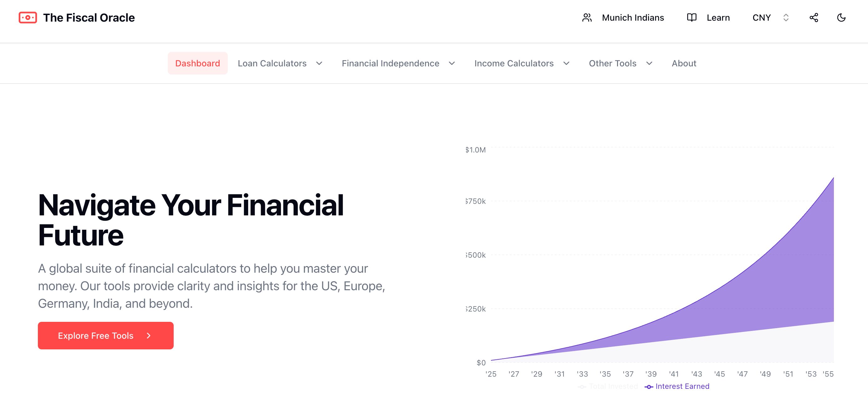Go to the About page
Viewport: 868px width, 417px height.
pyautogui.click(x=684, y=63)
